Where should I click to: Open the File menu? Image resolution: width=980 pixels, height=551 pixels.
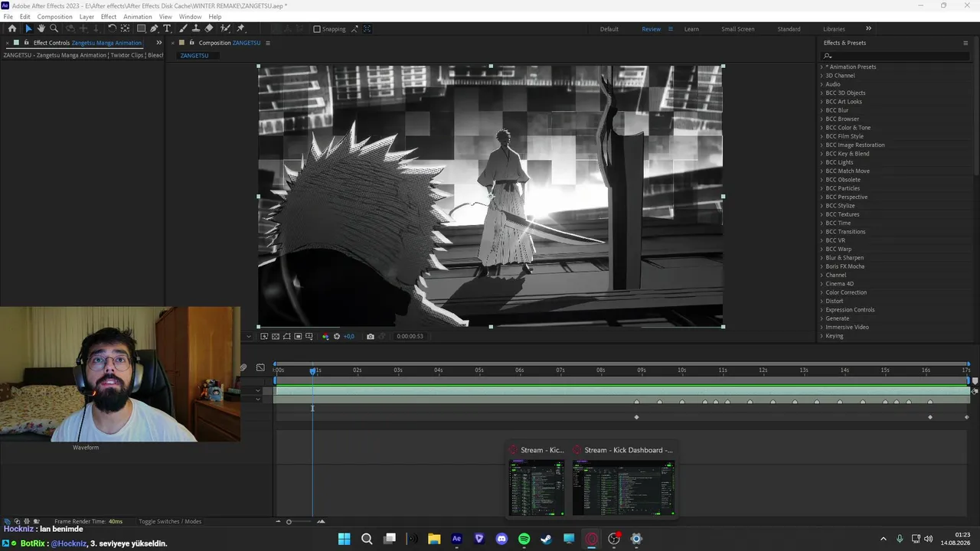coord(8,17)
